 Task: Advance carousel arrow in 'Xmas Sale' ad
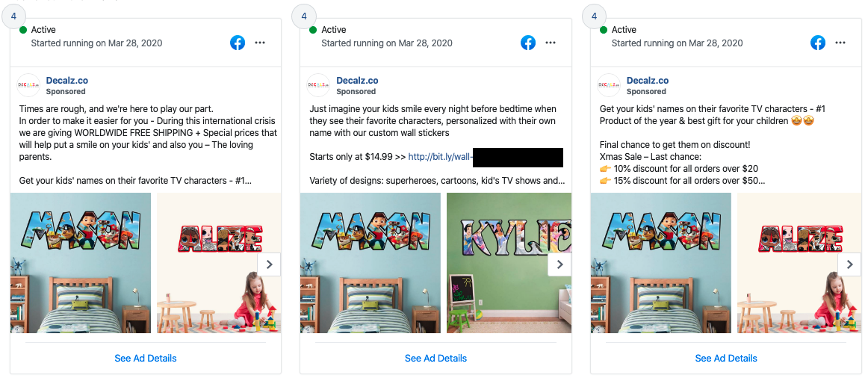[x=850, y=264]
